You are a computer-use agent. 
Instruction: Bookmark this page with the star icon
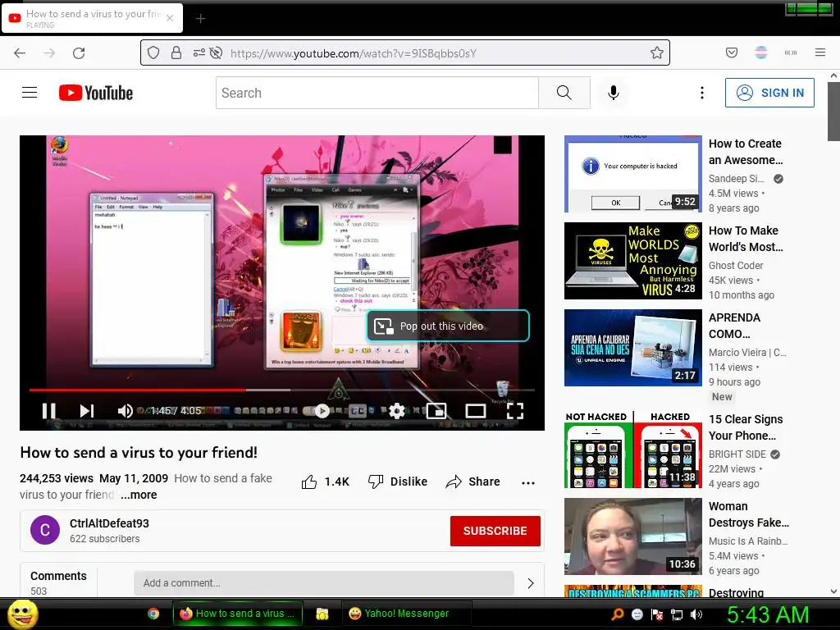657,52
